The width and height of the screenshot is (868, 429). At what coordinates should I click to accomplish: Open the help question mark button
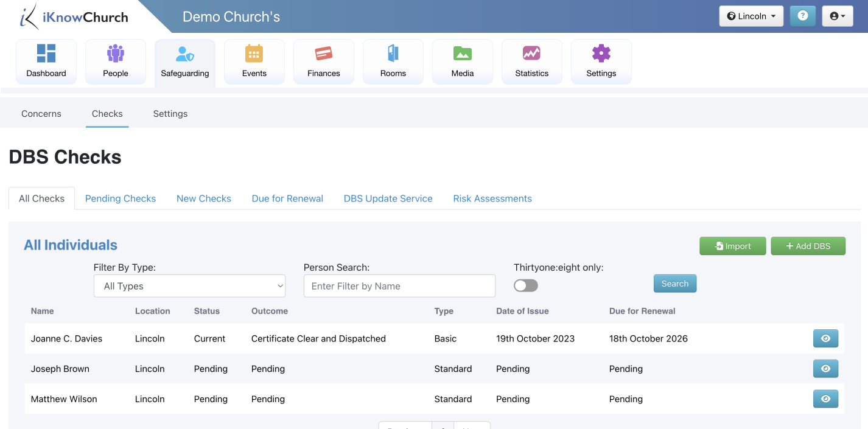point(802,16)
